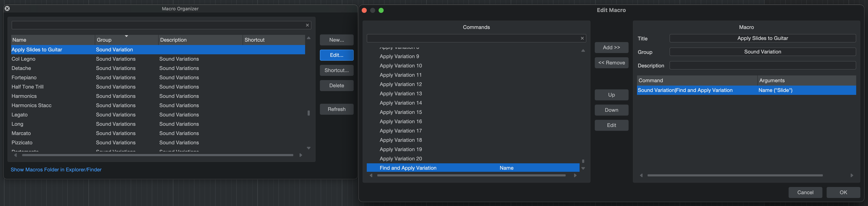Clear the Commands search field in Edit Macro
Viewport: 868px width, 206px height.
(582, 38)
